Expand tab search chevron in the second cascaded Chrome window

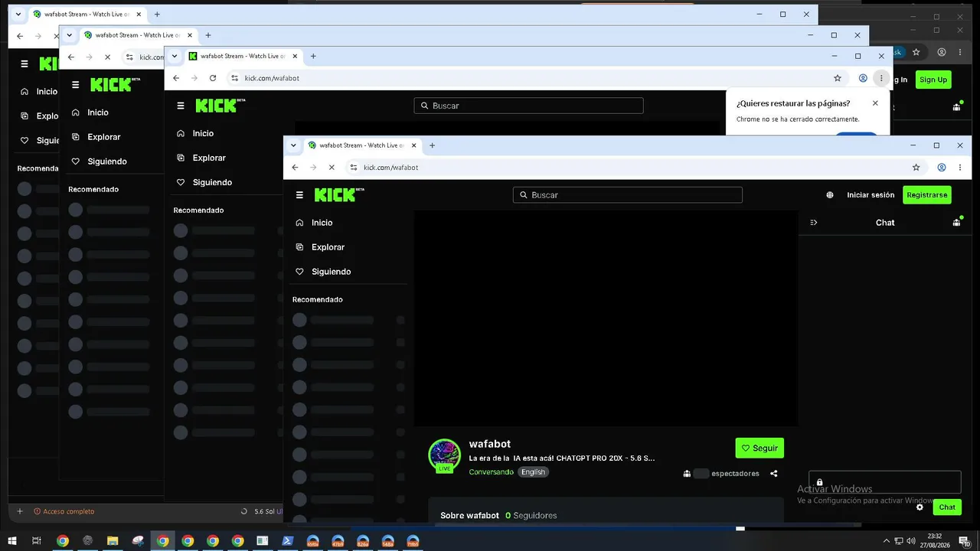tap(70, 35)
